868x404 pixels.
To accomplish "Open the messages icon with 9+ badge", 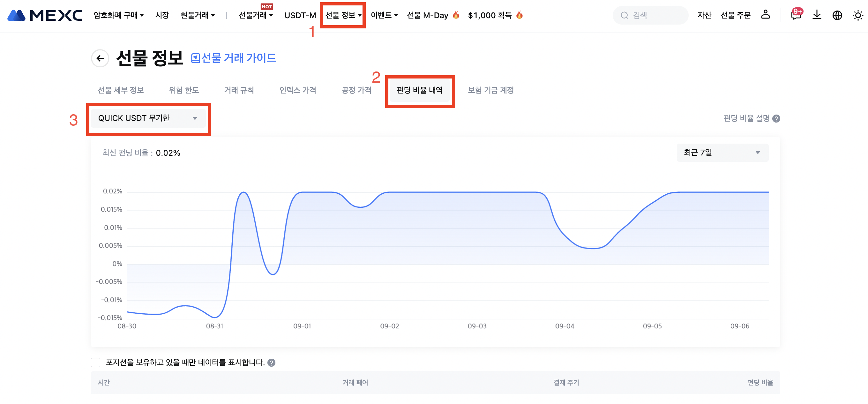I will (x=796, y=15).
